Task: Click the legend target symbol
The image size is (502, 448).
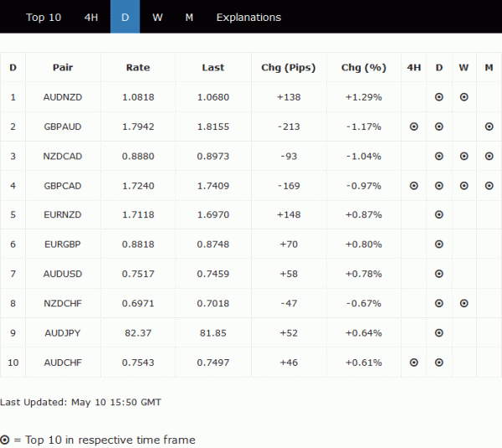Action: point(6,440)
